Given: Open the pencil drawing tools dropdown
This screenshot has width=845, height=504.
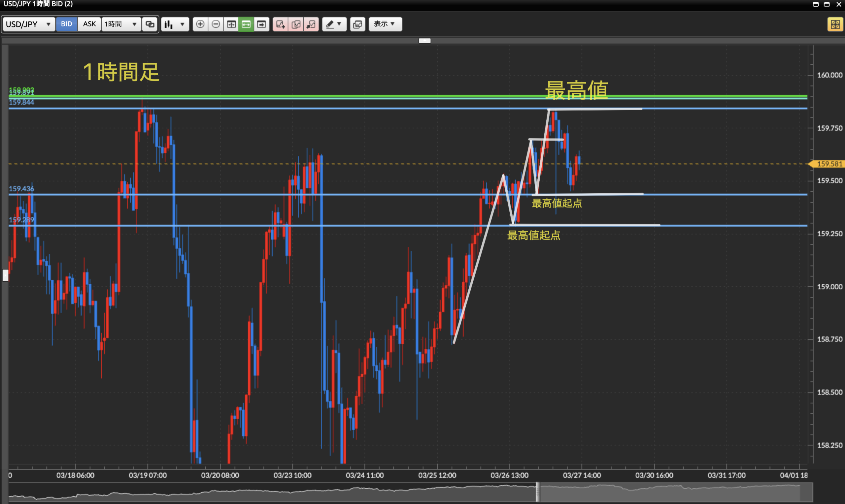Looking at the screenshot, I should (x=334, y=24).
